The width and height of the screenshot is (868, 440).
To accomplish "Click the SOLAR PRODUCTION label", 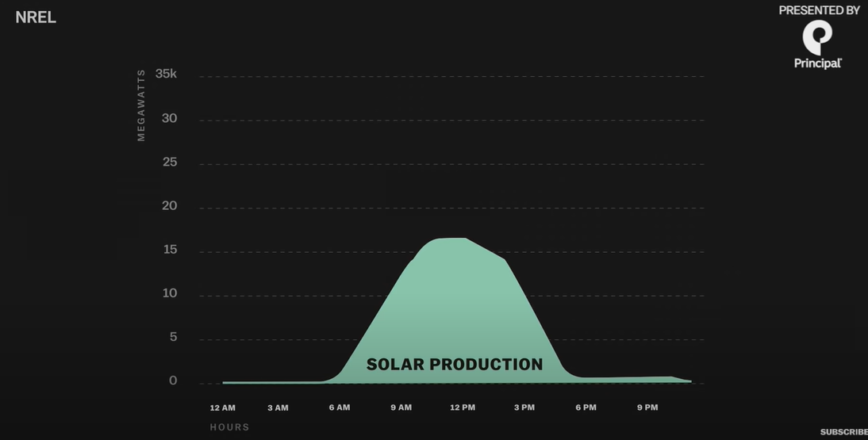I will tap(455, 364).
